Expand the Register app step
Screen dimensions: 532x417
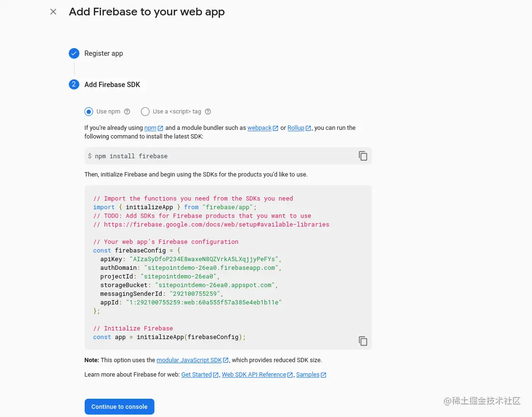click(103, 53)
